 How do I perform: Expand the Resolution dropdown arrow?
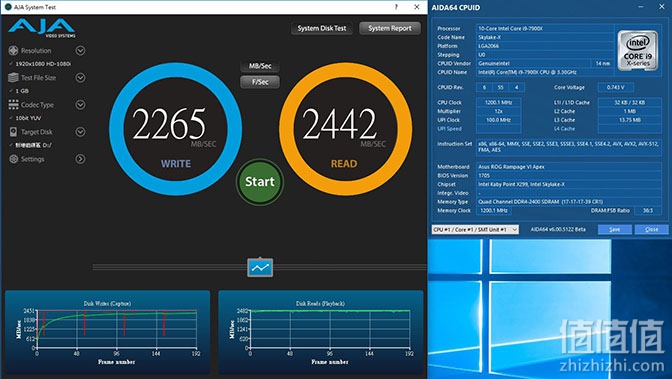[x=80, y=51]
